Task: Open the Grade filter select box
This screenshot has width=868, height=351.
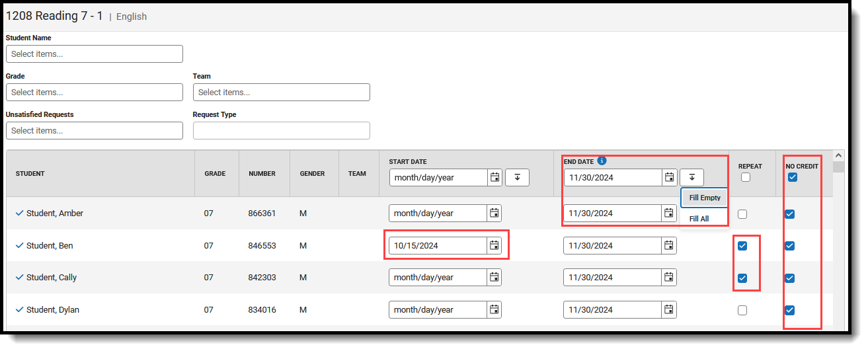Action: tap(95, 93)
